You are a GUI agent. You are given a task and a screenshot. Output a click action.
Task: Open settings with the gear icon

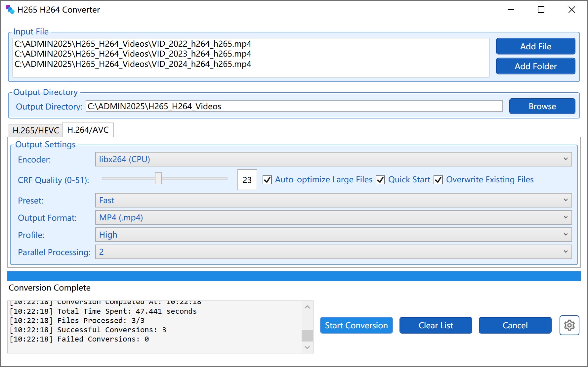[x=569, y=325]
